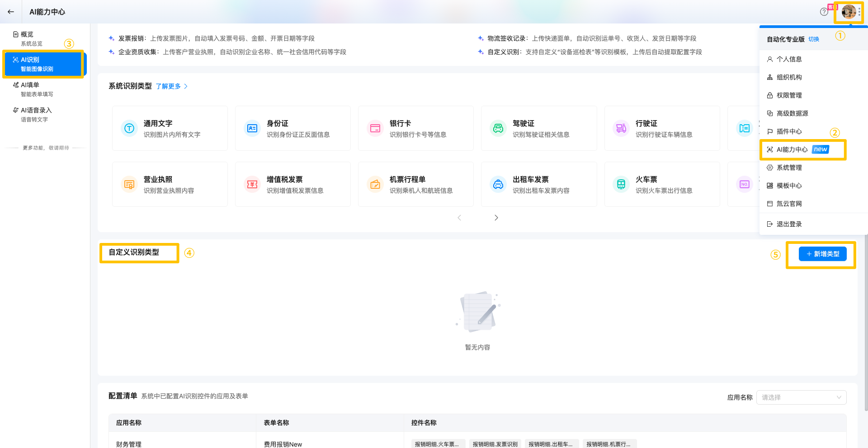Go to previous page of recognition types

click(459, 218)
